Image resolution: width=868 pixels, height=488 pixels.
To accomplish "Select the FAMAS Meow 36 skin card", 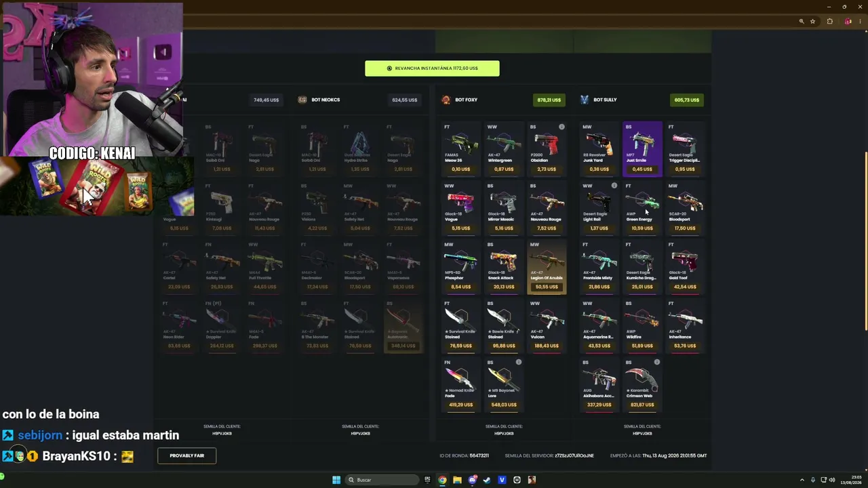I will [x=460, y=148].
